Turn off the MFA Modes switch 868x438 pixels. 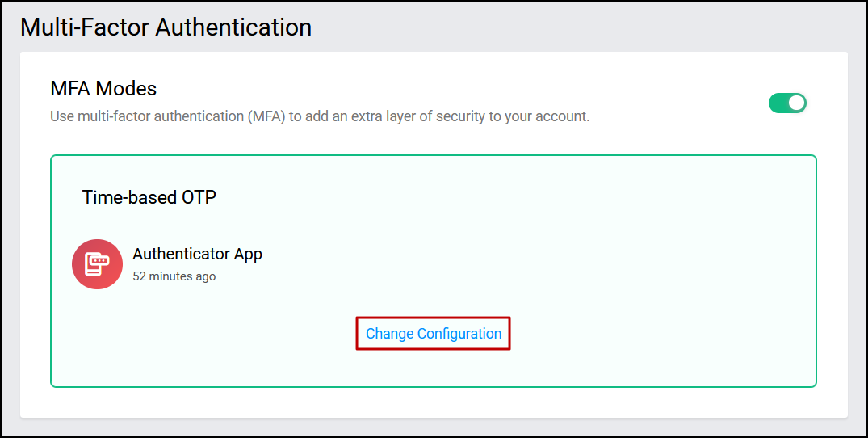(x=787, y=103)
